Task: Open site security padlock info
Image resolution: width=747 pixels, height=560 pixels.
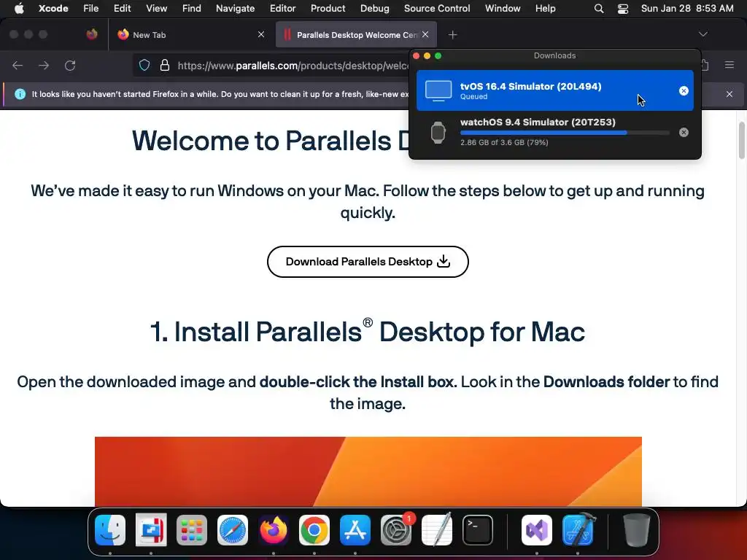Action: (165, 65)
